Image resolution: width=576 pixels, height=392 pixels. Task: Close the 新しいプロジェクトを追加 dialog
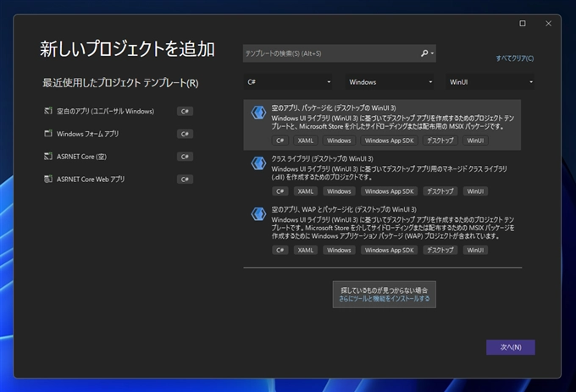(x=548, y=24)
